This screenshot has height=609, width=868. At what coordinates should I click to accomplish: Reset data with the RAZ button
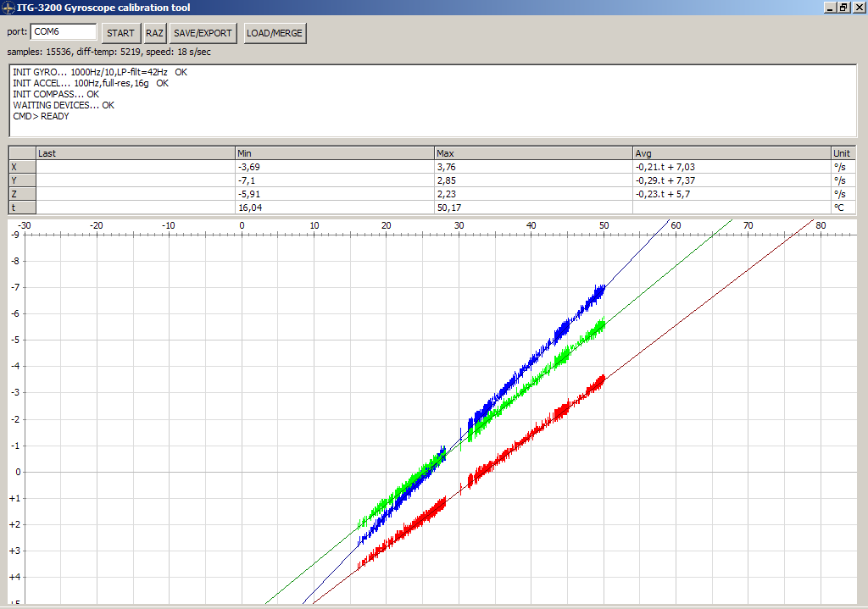[154, 33]
